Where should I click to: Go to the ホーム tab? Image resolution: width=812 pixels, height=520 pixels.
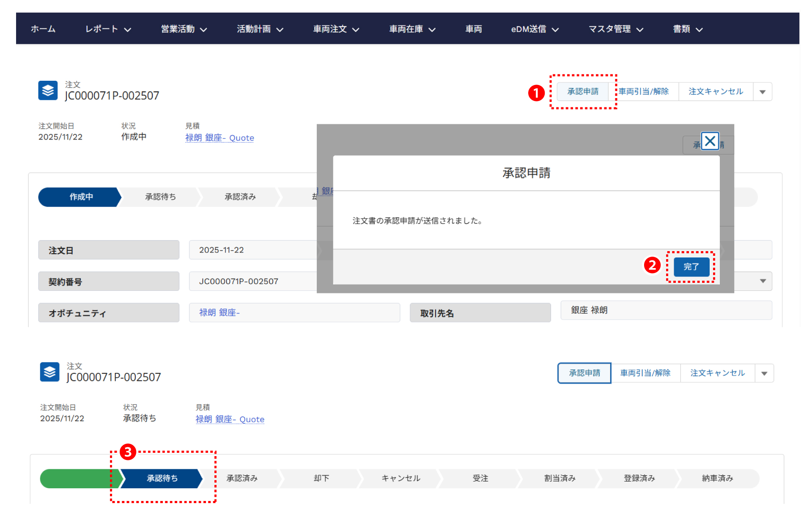click(43, 29)
